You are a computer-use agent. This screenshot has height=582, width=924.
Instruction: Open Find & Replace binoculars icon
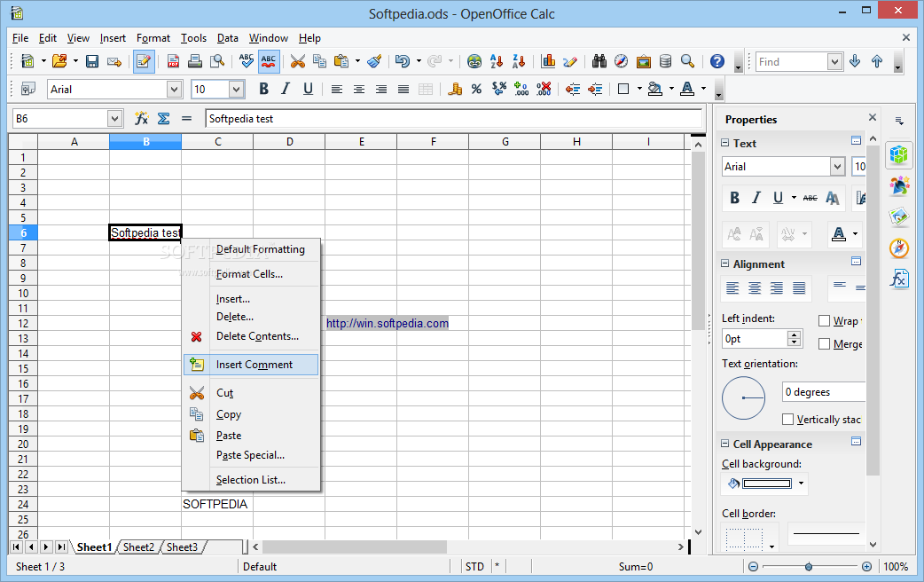point(599,61)
